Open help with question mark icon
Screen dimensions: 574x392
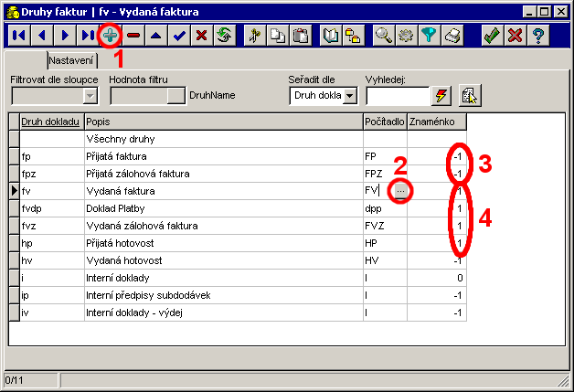point(538,36)
